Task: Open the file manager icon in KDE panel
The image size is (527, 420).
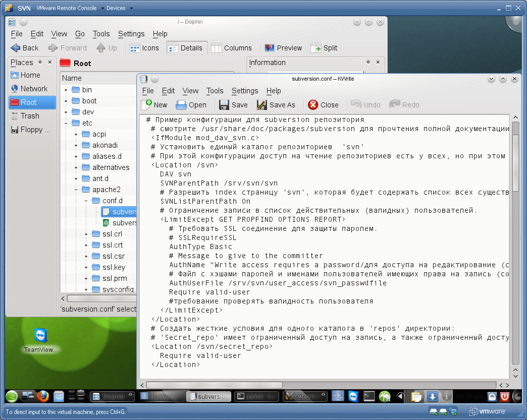Action: click(59, 396)
